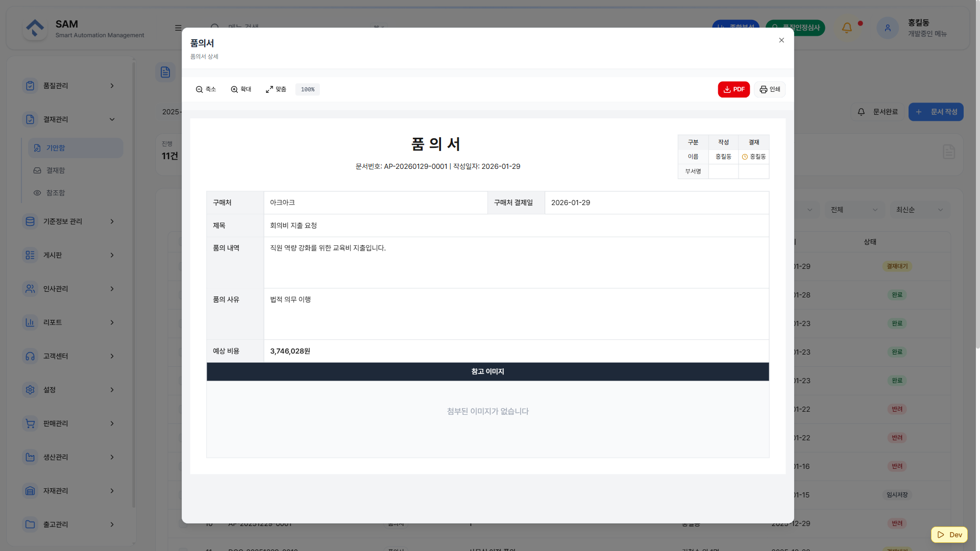Open the notification bell
Viewport: 980px width, 551px height.
point(847,28)
